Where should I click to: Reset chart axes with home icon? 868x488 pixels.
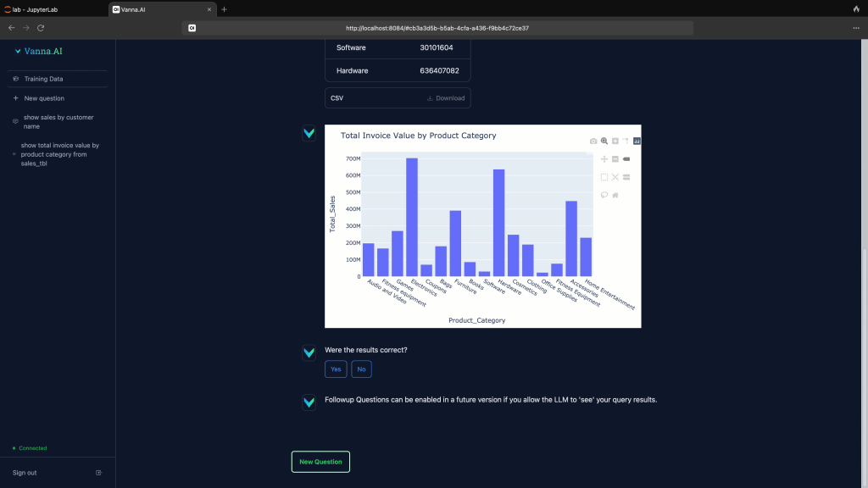coord(615,195)
